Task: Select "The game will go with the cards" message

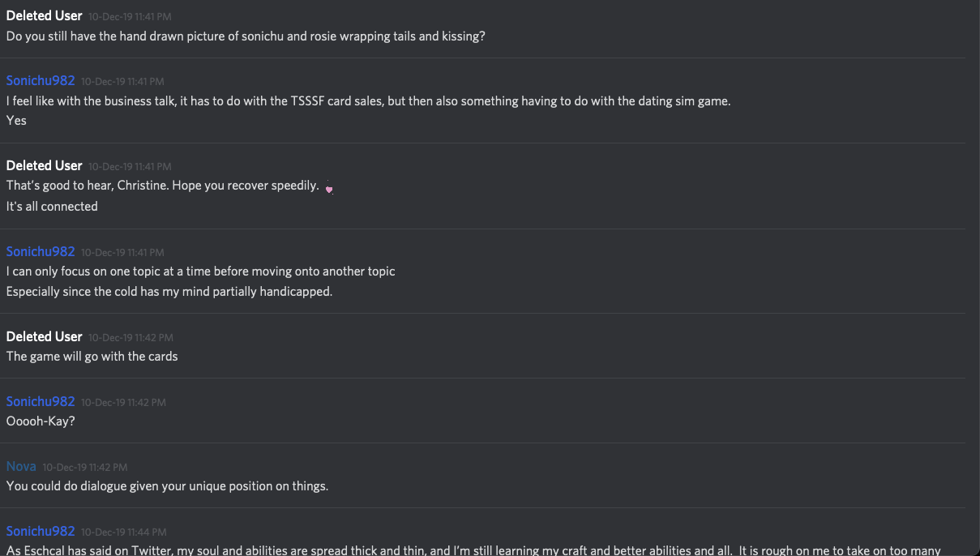Action: (x=92, y=357)
